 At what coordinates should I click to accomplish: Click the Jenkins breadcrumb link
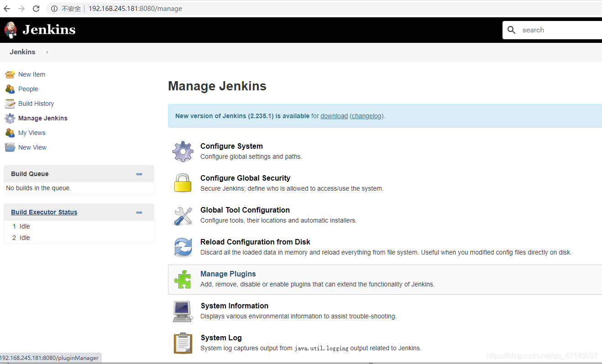click(22, 52)
